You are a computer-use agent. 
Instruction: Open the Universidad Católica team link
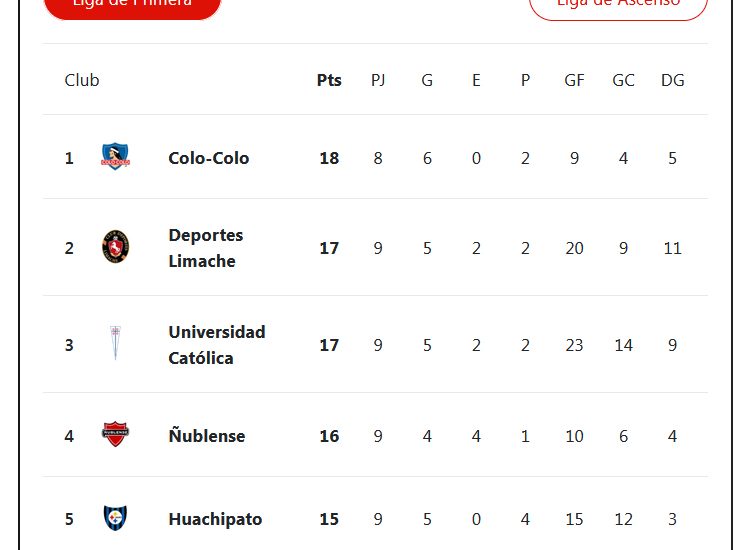(217, 345)
